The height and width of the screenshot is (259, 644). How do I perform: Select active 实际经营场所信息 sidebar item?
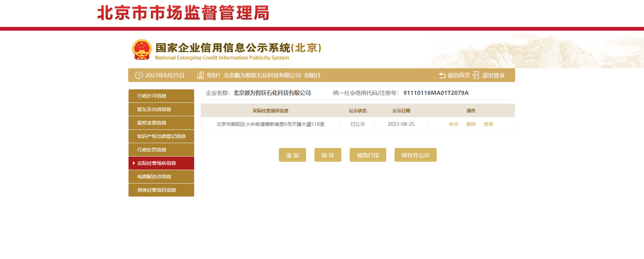(x=161, y=163)
